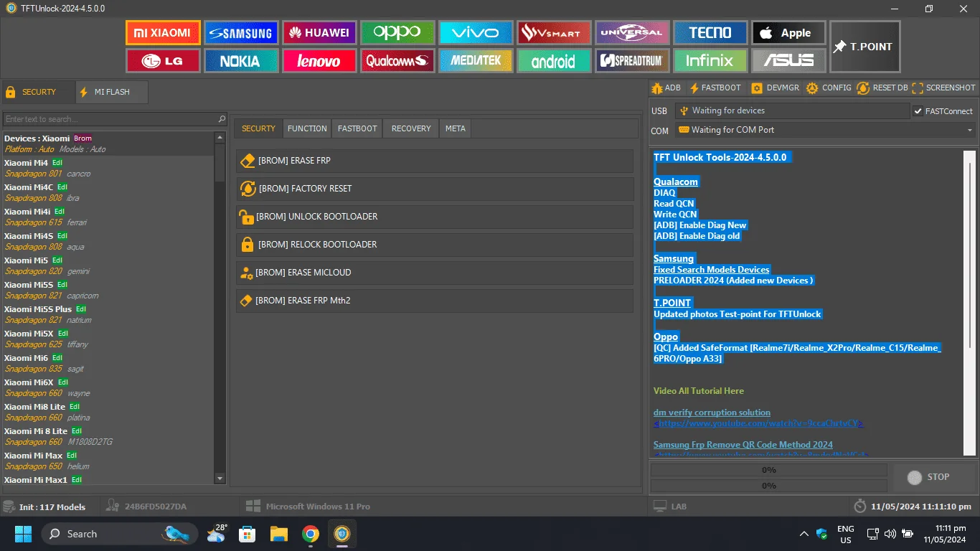Click the FASTBOOT toolbar button on right

click(715, 88)
